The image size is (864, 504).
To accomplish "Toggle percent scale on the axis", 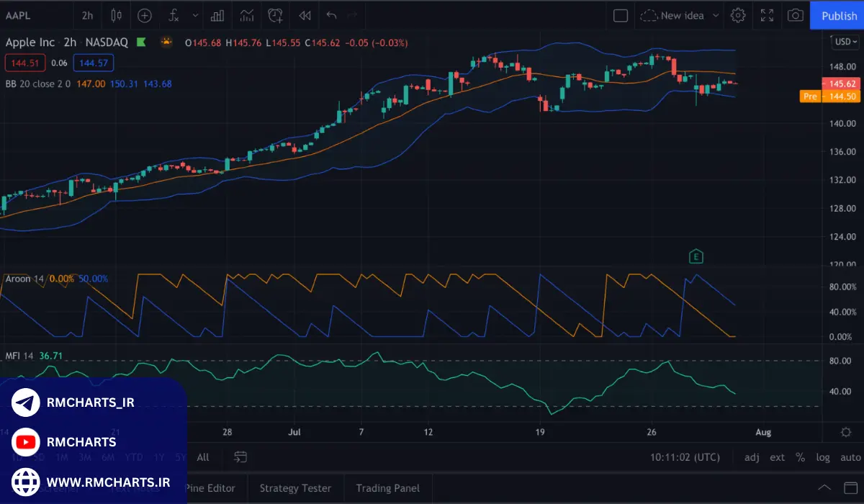I will pos(800,457).
